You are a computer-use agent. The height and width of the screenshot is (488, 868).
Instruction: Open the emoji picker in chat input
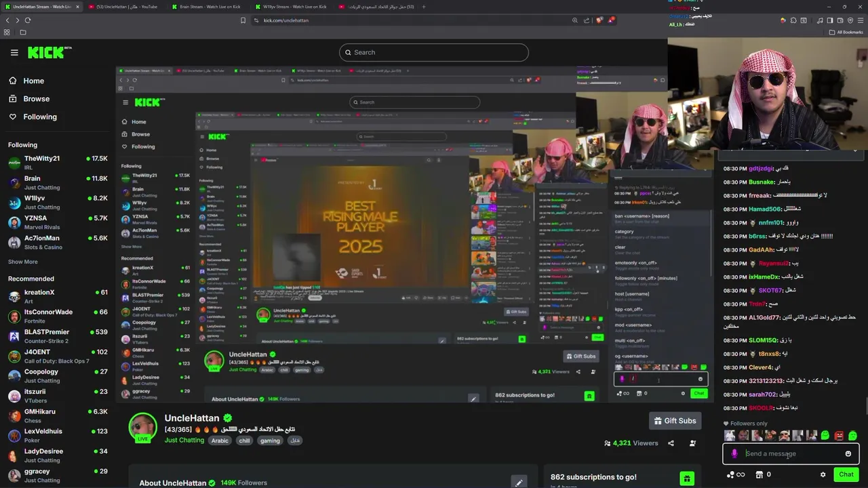tap(848, 454)
